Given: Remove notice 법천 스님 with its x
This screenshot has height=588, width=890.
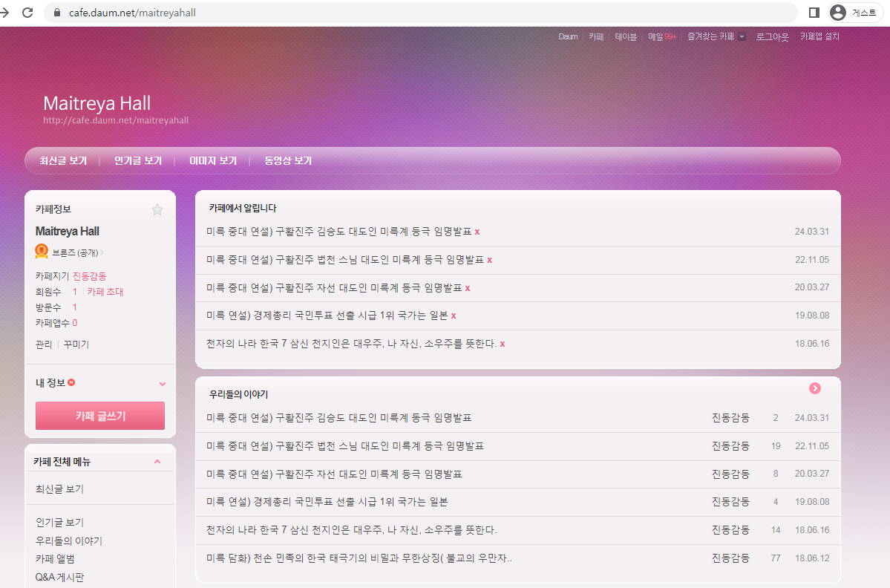Looking at the screenshot, I should click(x=489, y=260).
